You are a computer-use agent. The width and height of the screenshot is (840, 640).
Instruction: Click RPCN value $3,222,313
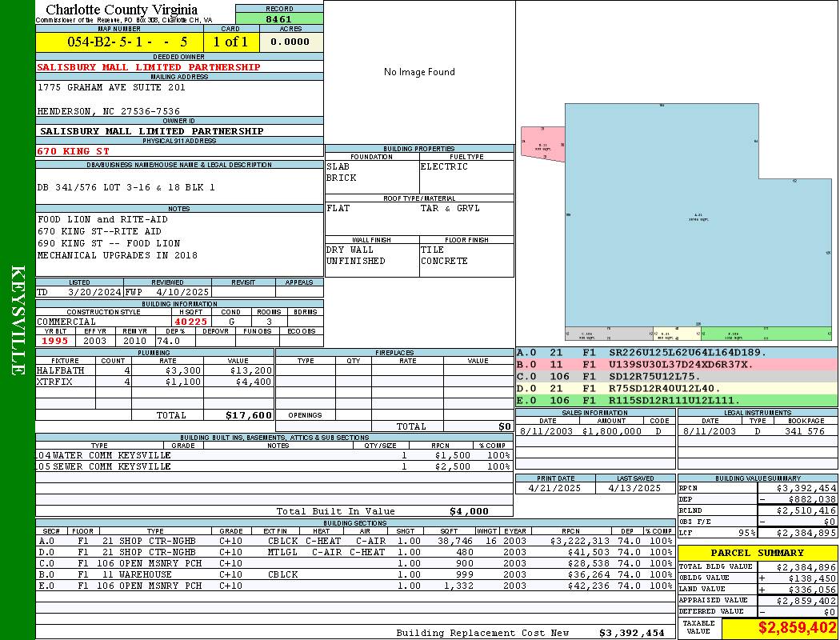(x=580, y=541)
